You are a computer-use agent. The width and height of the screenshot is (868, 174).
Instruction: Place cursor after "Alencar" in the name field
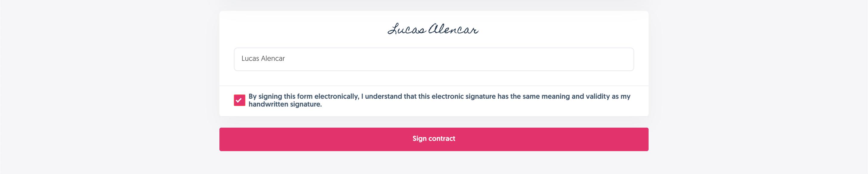pyautogui.click(x=285, y=59)
